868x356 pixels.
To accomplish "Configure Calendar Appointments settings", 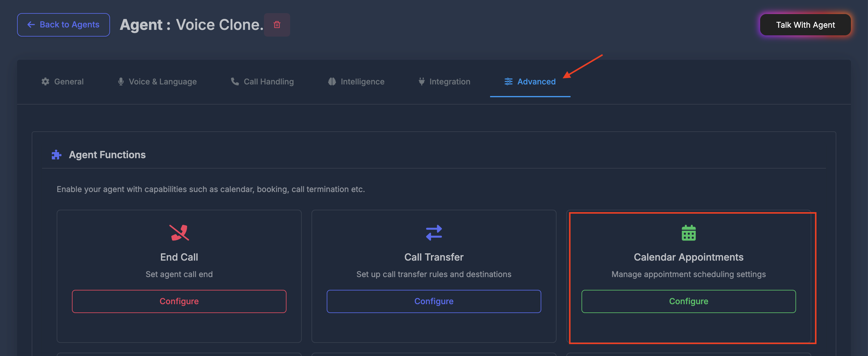I will coord(688,301).
